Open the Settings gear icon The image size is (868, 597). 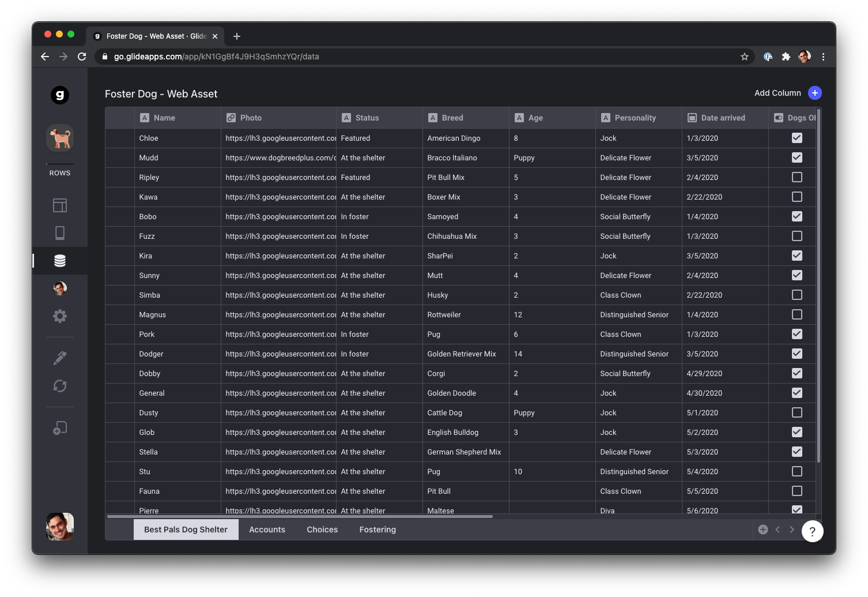coord(60,316)
